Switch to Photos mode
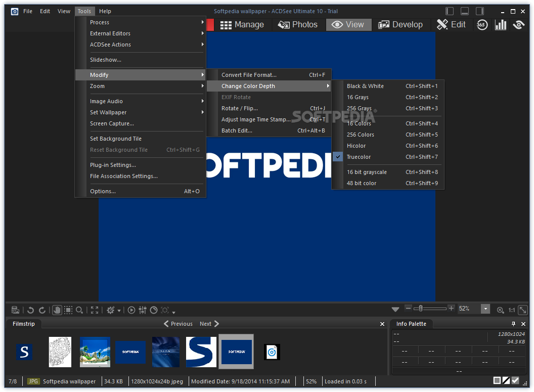 click(298, 24)
